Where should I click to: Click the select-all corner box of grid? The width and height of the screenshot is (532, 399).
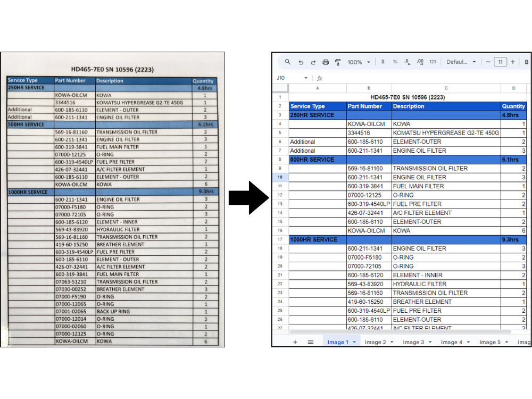click(x=280, y=88)
